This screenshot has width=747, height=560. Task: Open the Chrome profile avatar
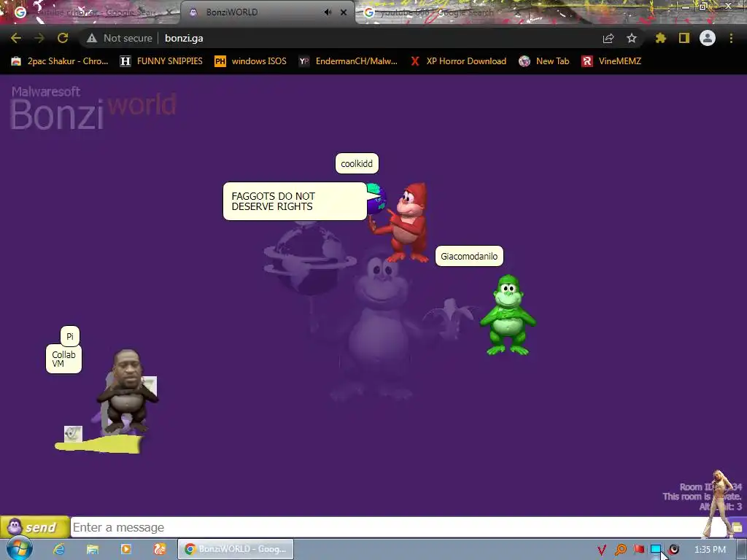(x=708, y=38)
